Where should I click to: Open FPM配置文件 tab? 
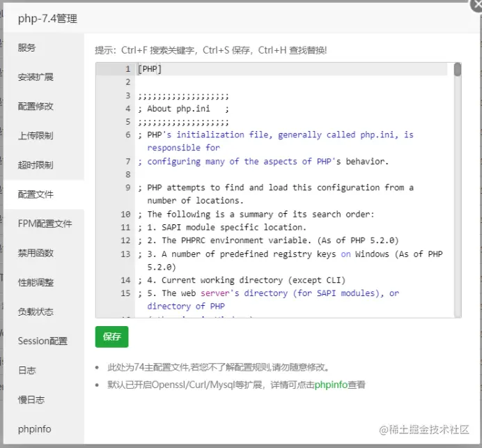(x=45, y=224)
